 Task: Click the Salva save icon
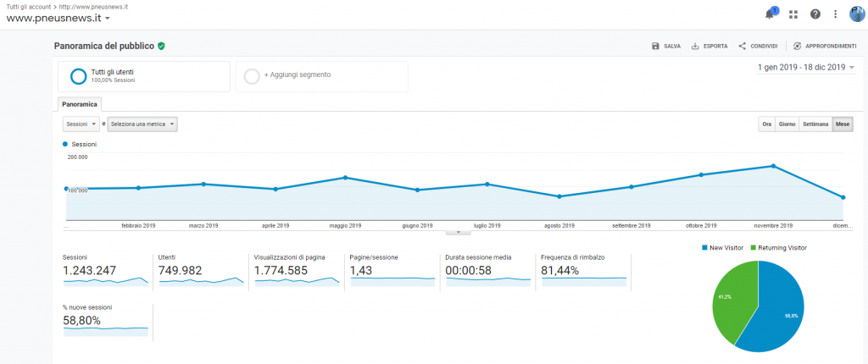(x=655, y=46)
